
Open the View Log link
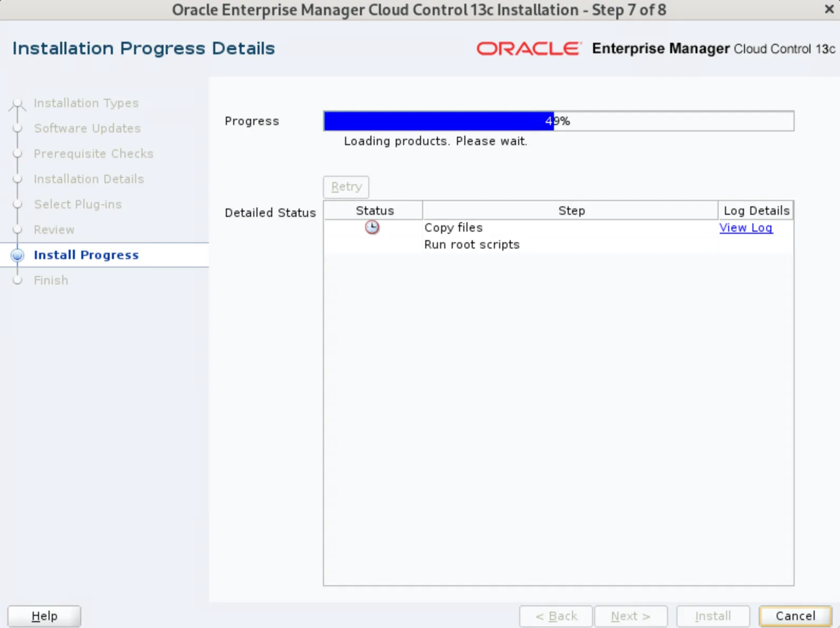[746, 227]
